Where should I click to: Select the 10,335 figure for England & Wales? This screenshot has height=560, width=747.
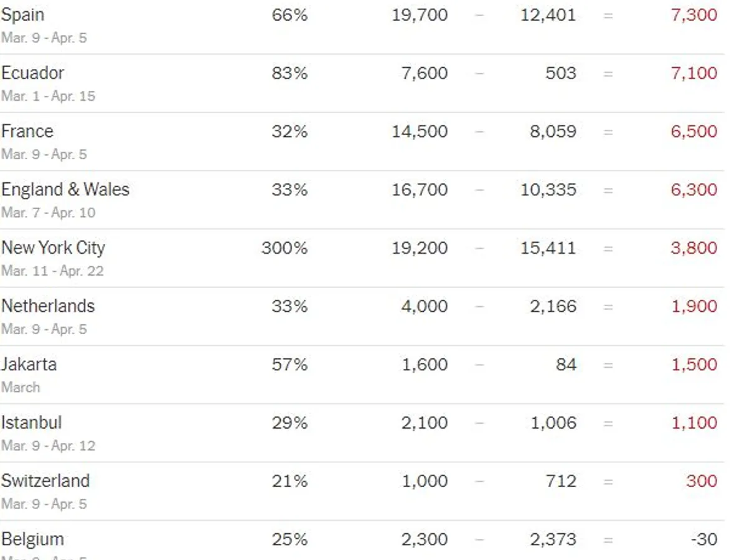click(x=548, y=190)
